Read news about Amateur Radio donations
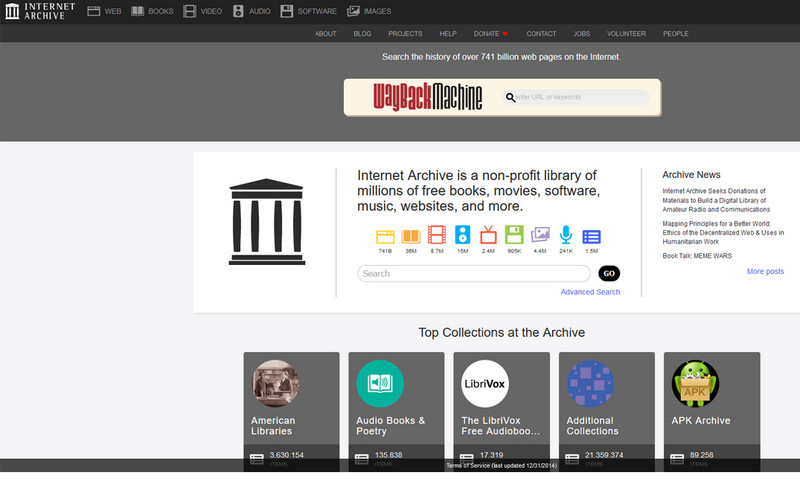 pos(716,200)
